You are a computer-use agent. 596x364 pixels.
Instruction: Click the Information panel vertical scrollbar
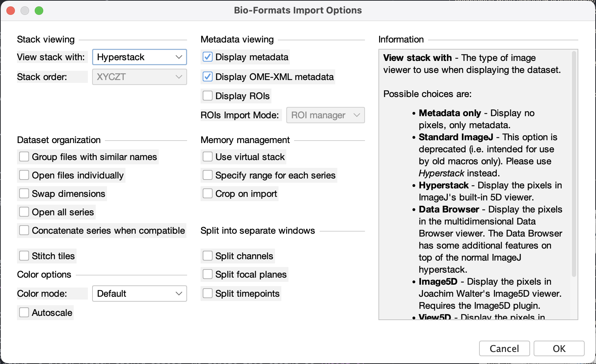(574, 164)
